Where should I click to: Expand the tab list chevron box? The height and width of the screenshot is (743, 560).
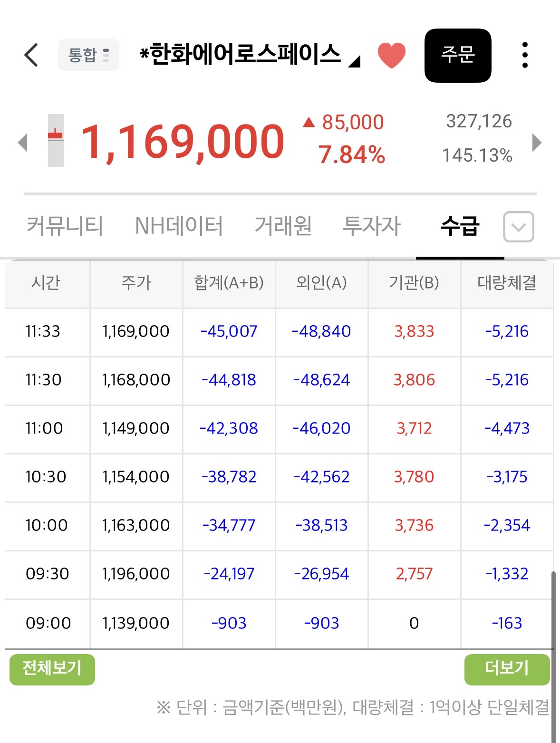pos(519,227)
